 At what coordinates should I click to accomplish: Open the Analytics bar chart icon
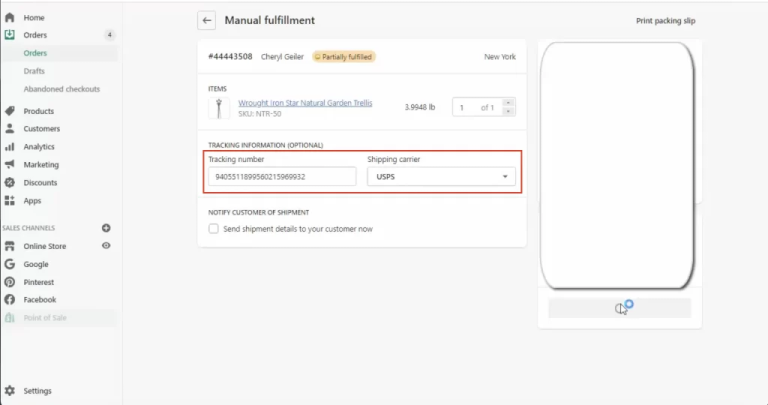(10, 147)
